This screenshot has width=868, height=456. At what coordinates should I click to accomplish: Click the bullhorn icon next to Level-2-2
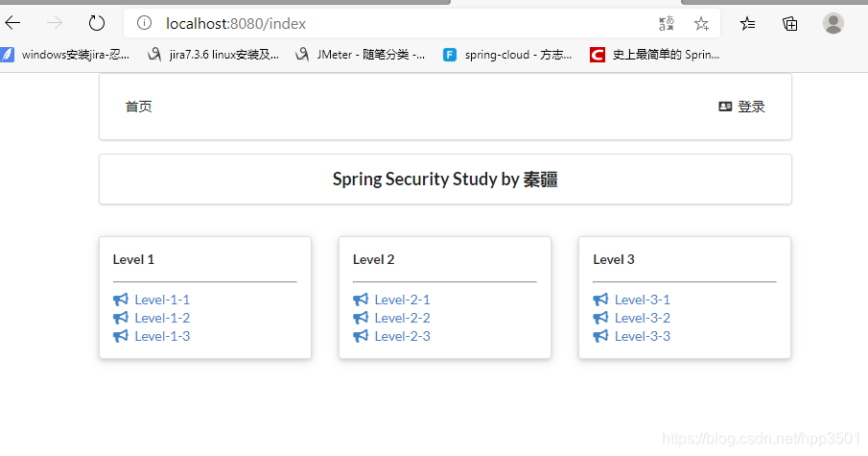[x=361, y=318]
